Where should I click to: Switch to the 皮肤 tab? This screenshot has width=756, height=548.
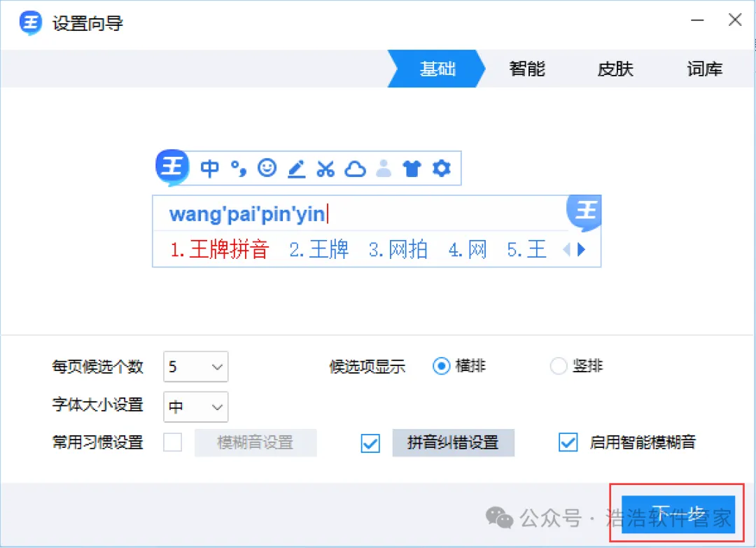615,69
